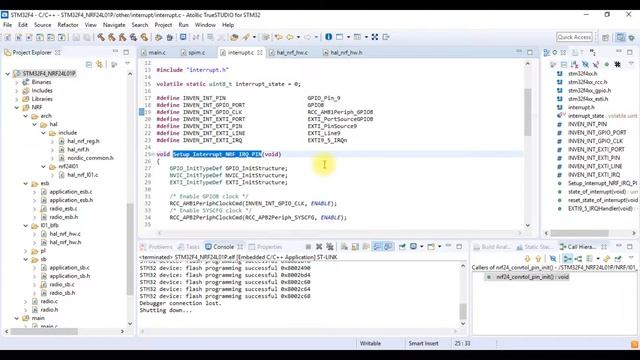The width and height of the screenshot is (640, 360).
Task: Select INVEN_INT_EXTI_LINE in Outline
Action: (595, 166)
